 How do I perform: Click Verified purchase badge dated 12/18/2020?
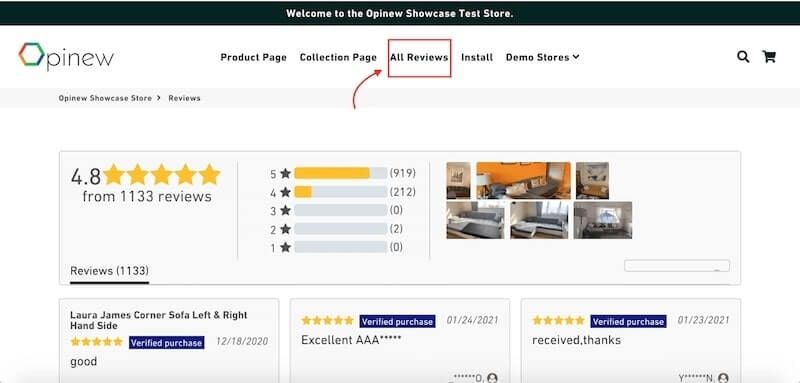[166, 343]
